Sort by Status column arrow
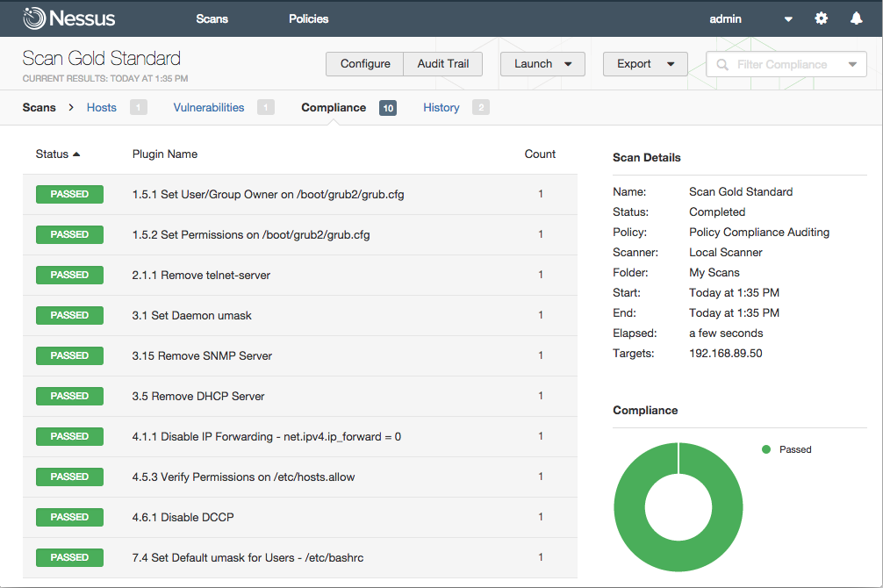This screenshot has height=588, width=883. (x=76, y=154)
